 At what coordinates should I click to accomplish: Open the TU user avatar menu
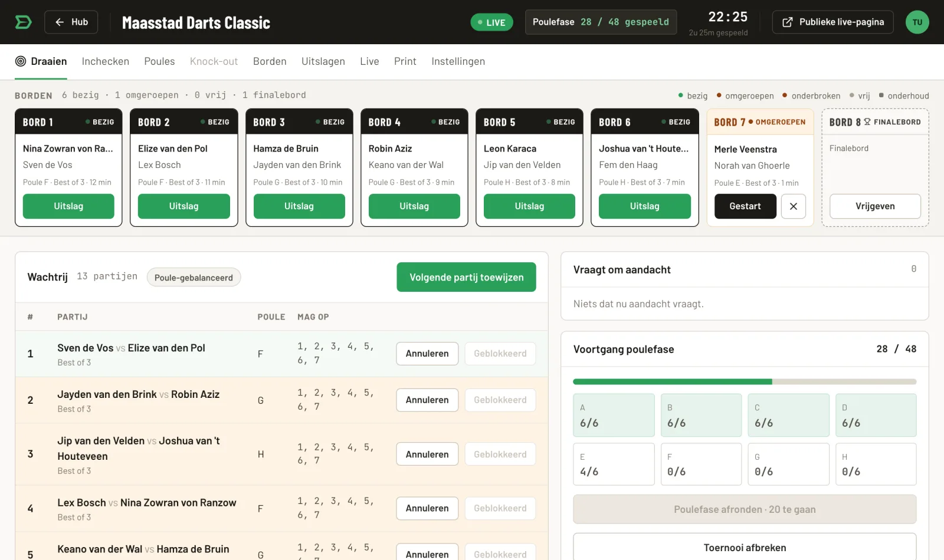coord(917,22)
